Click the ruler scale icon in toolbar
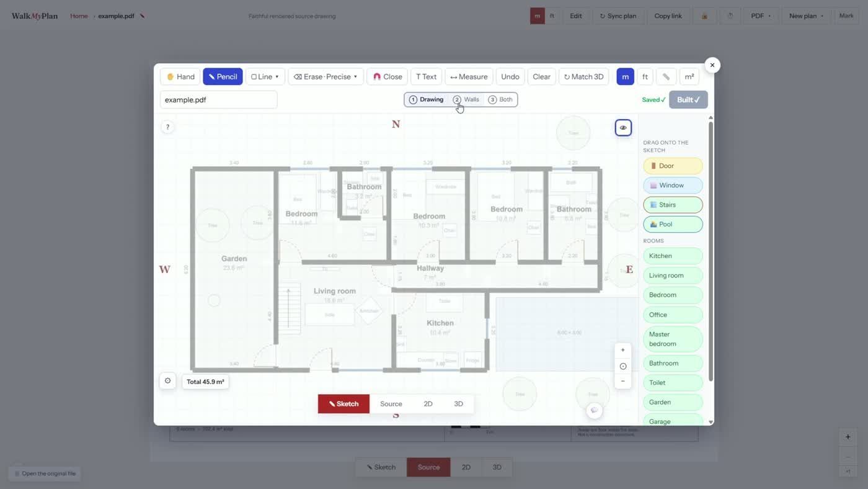This screenshot has height=489, width=868. tap(666, 77)
